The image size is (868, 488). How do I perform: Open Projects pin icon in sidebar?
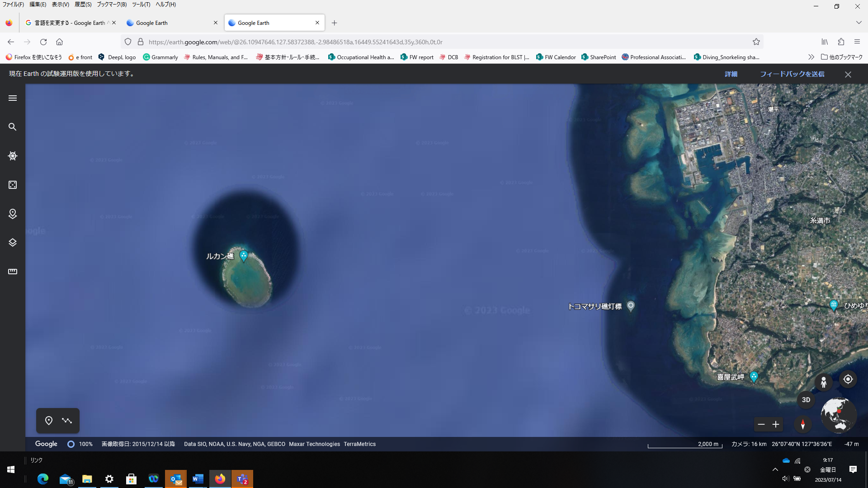click(x=13, y=214)
